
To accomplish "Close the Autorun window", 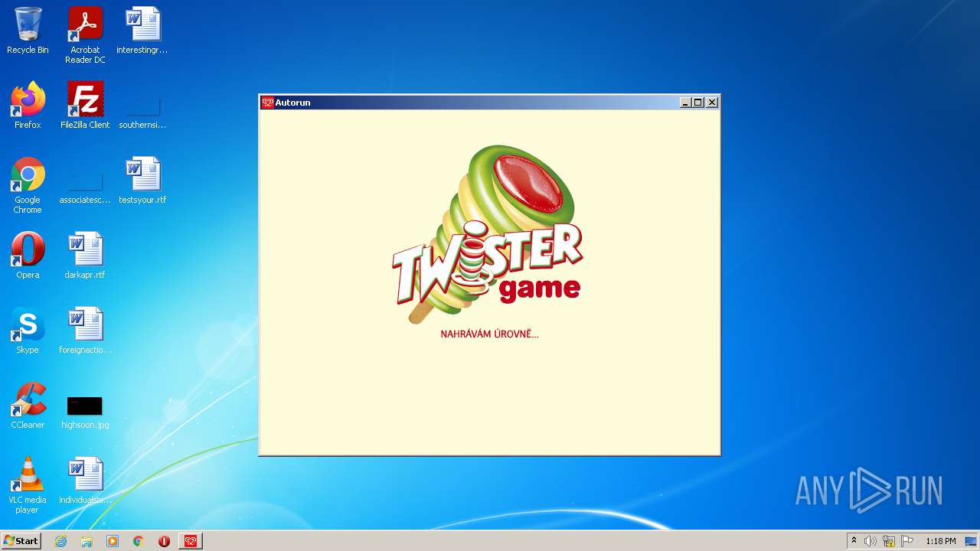I will [712, 103].
